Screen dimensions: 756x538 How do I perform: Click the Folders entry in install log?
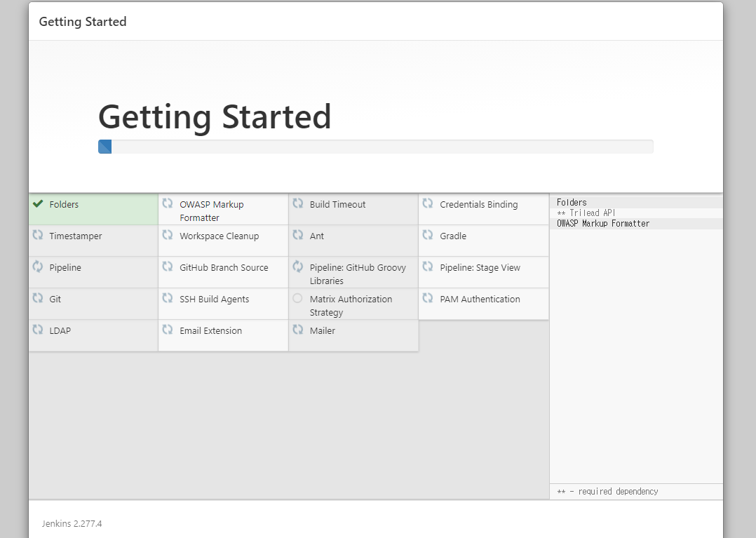coord(572,203)
